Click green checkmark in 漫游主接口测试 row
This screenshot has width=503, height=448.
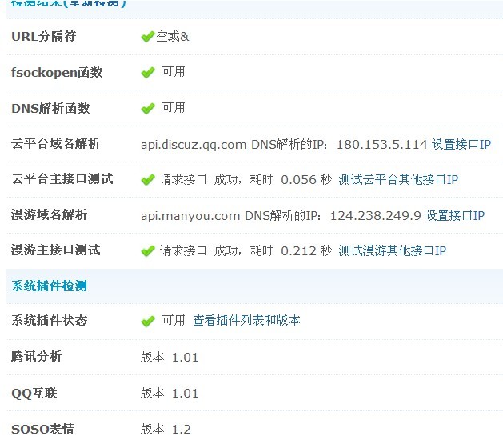click(x=148, y=251)
